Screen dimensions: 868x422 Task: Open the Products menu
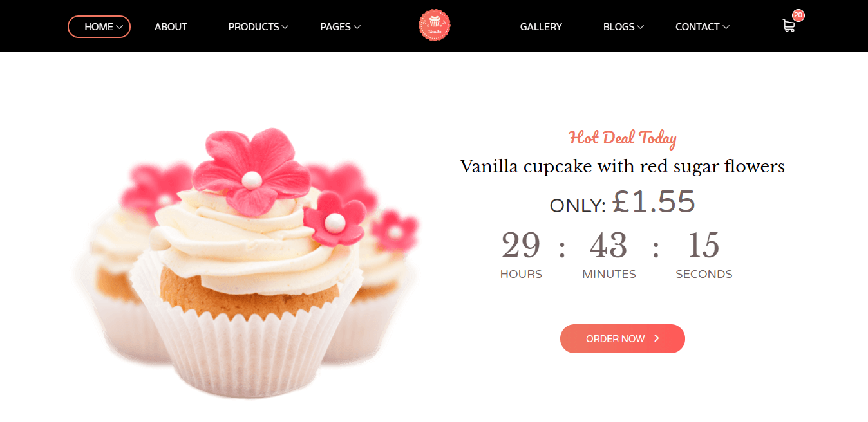254,27
